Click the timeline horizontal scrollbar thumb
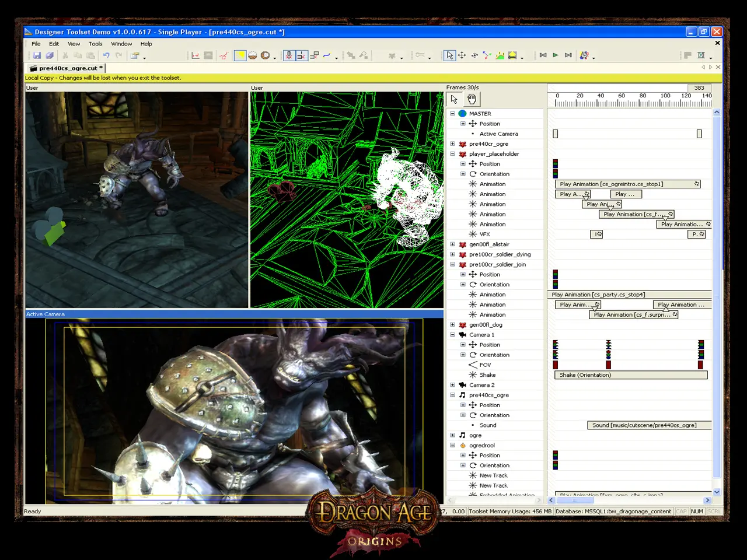This screenshot has height=560, width=747. pyautogui.click(x=574, y=501)
